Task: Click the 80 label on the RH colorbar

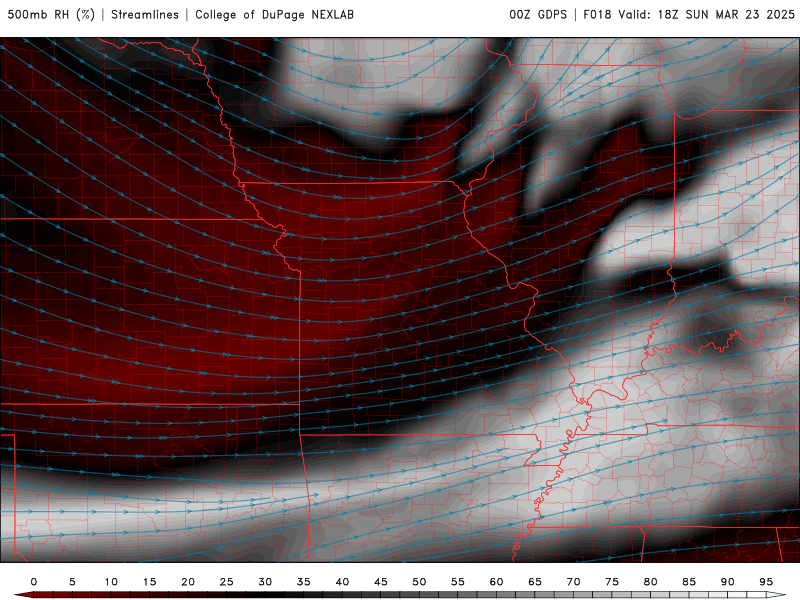Action: [x=650, y=582]
